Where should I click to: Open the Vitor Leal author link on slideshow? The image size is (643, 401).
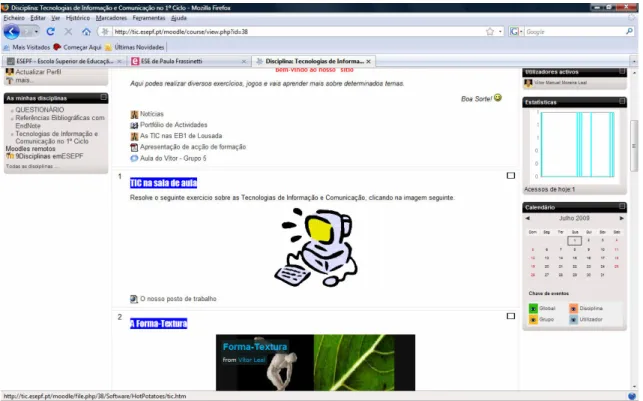tap(252, 360)
